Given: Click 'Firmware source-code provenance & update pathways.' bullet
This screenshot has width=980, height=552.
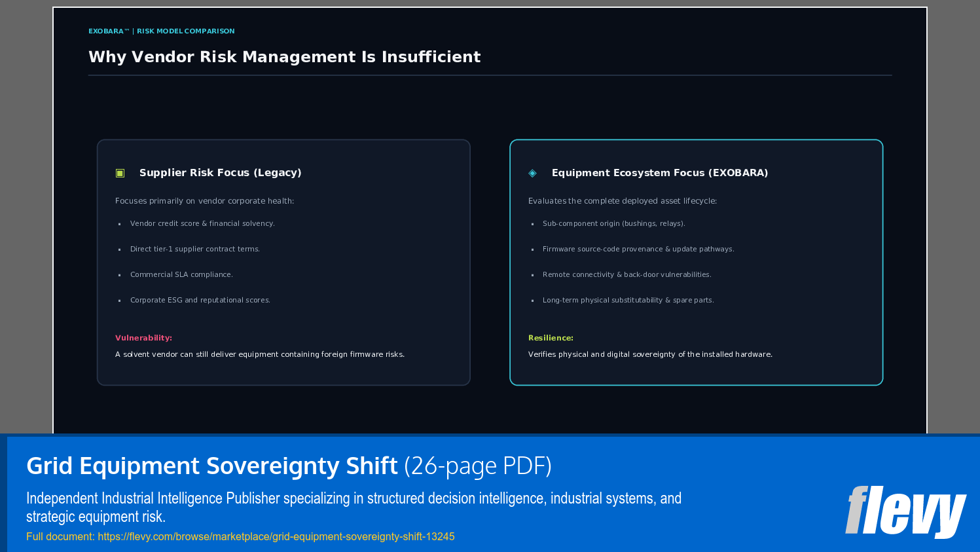Looking at the screenshot, I should 638,249.
